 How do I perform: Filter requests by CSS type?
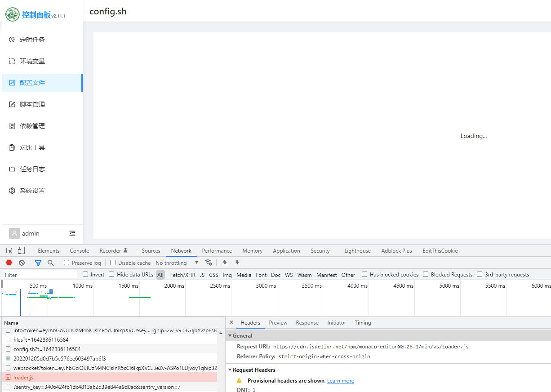click(213, 275)
